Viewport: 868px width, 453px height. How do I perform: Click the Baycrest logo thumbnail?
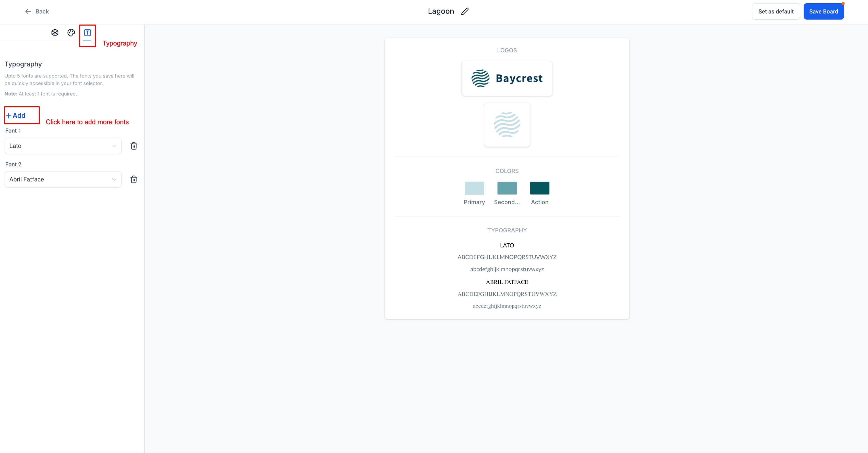507,78
